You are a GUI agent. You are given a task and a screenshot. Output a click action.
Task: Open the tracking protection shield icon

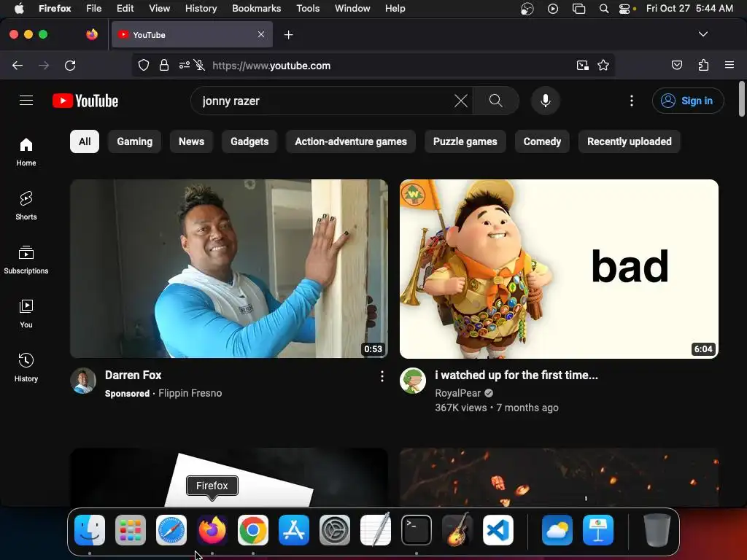144,65
